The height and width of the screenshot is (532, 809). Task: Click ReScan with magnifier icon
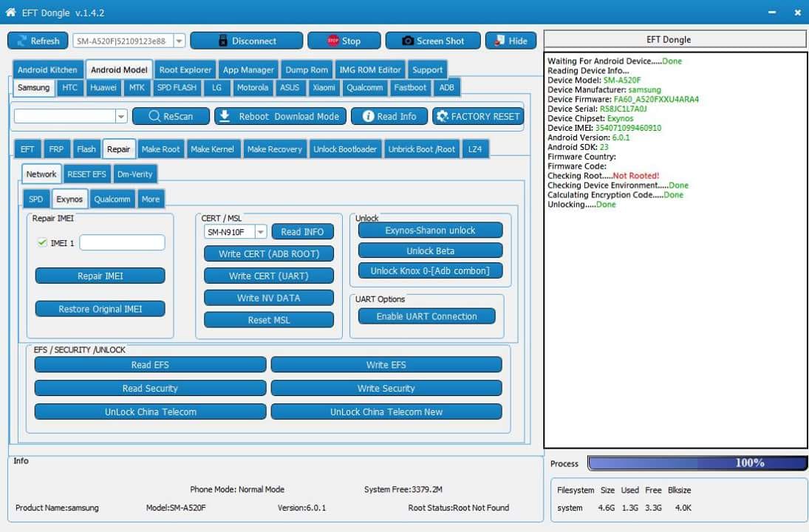170,116
